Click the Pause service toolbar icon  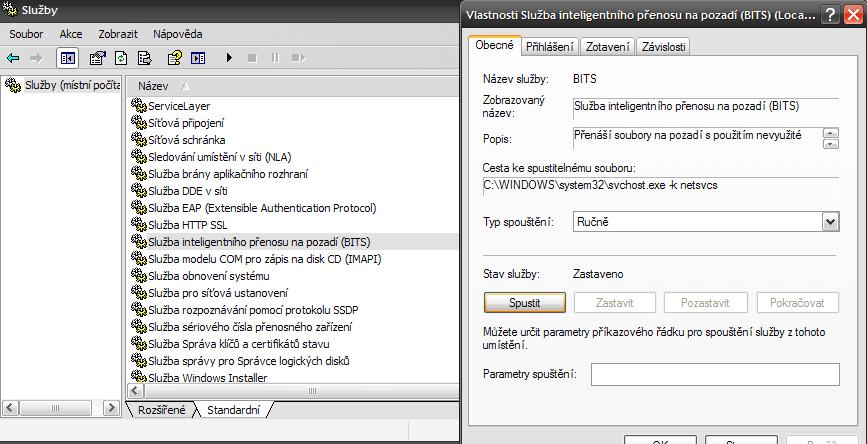click(275, 58)
